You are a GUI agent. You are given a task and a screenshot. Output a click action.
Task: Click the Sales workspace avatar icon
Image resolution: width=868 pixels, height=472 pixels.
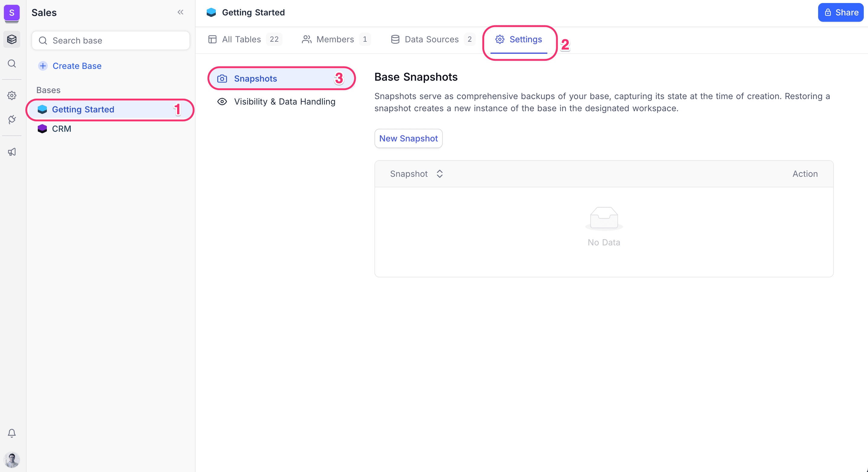[x=12, y=13]
